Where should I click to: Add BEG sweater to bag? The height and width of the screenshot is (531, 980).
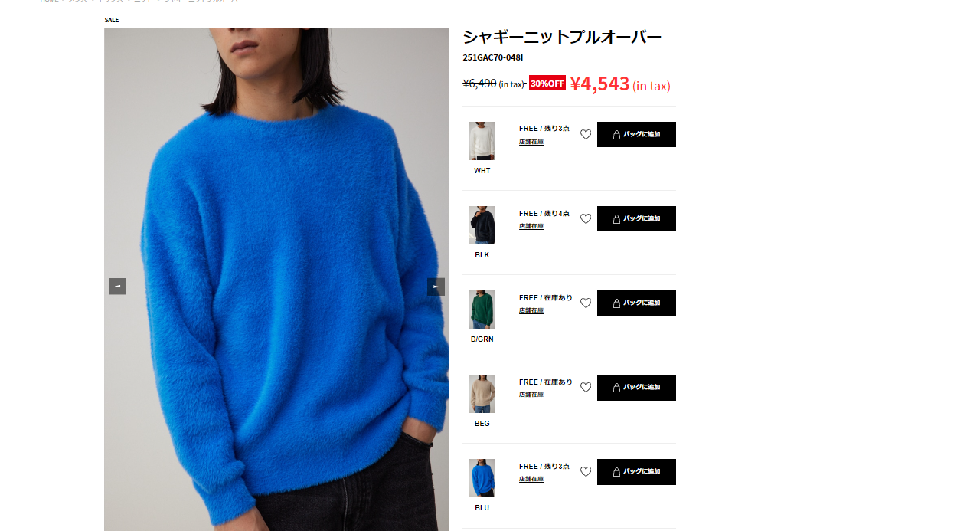[x=636, y=388]
